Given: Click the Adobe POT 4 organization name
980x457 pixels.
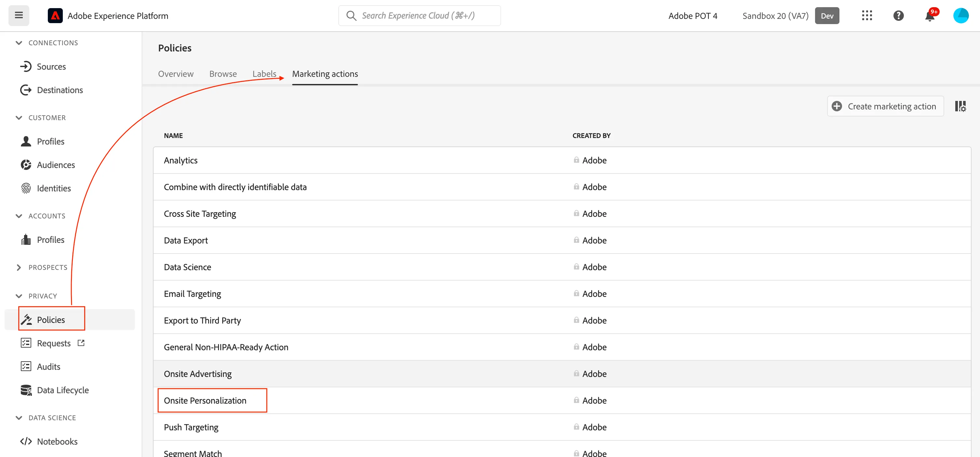Looking at the screenshot, I should click(693, 16).
